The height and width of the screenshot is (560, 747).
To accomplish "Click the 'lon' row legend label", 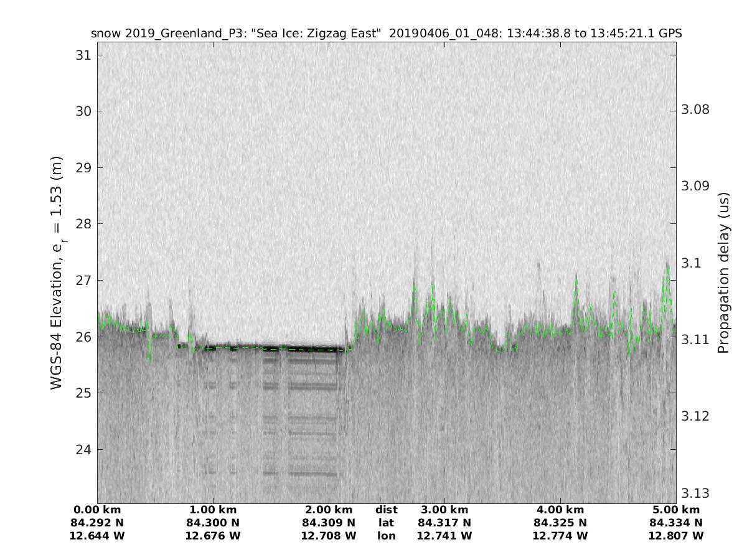I will pos(386,536).
